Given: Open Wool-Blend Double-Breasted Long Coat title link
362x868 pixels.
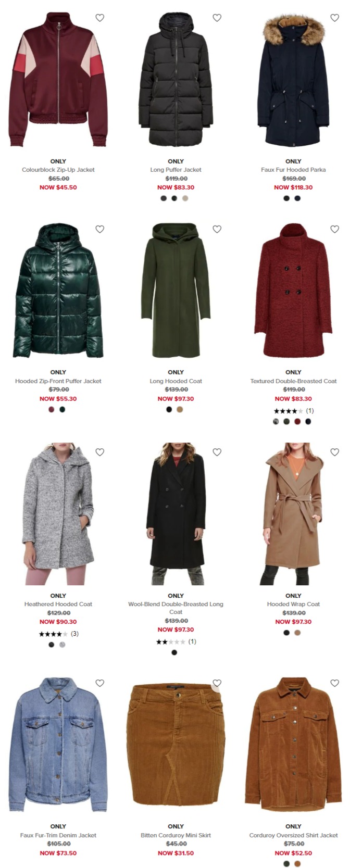Looking at the screenshot, I should [x=176, y=608].
